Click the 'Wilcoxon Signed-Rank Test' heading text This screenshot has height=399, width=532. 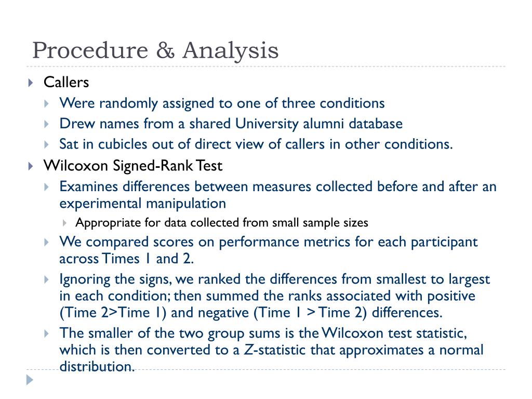[x=133, y=166]
